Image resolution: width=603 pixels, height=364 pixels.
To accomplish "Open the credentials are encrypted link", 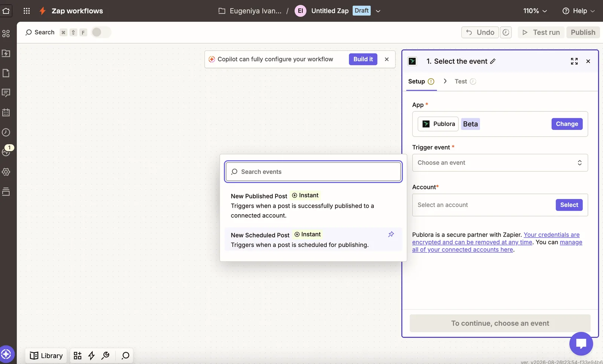I will point(496,238).
